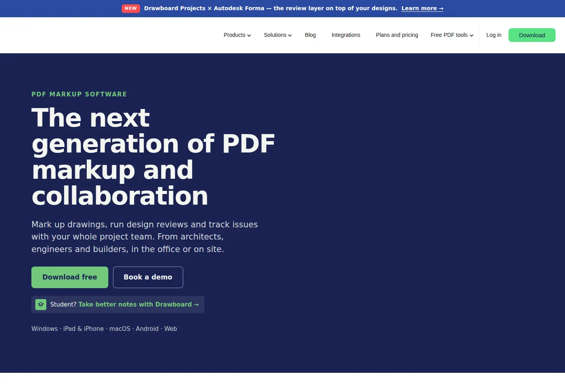This screenshot has width=565, height=392.
Task: Click the Download free button
Action: (70, 277)
